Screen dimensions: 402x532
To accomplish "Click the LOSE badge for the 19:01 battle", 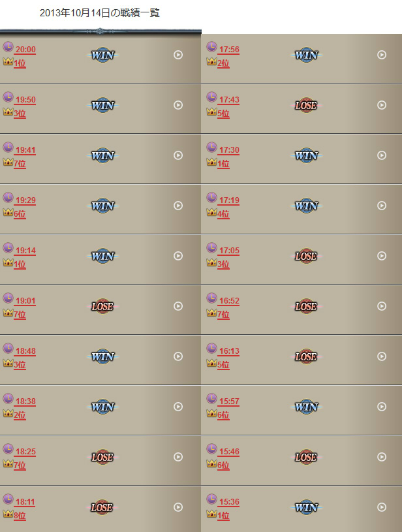I will (103, 306).
